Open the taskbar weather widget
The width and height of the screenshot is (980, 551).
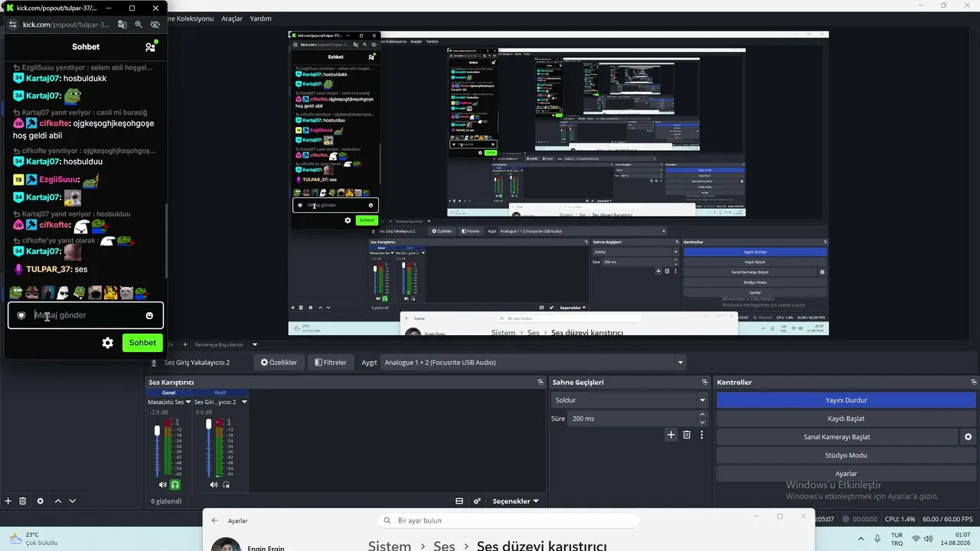pos(33,539)
